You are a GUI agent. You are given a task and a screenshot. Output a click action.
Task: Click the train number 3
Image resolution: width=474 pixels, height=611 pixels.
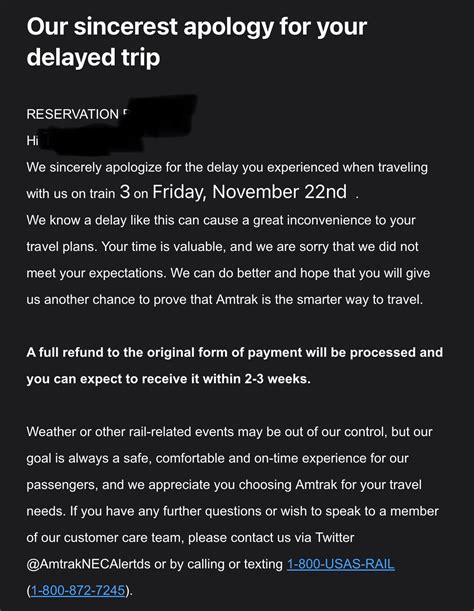125,192
